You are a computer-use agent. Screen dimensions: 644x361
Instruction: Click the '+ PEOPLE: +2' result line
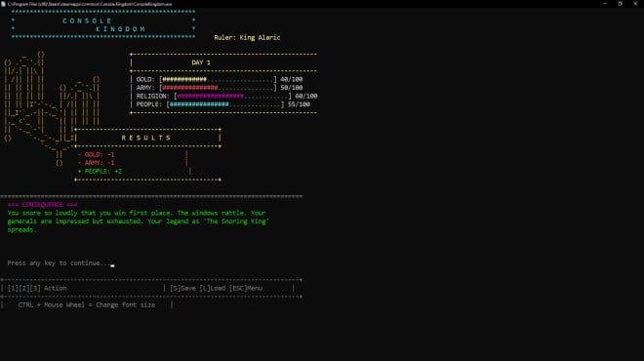pos(100,172)
